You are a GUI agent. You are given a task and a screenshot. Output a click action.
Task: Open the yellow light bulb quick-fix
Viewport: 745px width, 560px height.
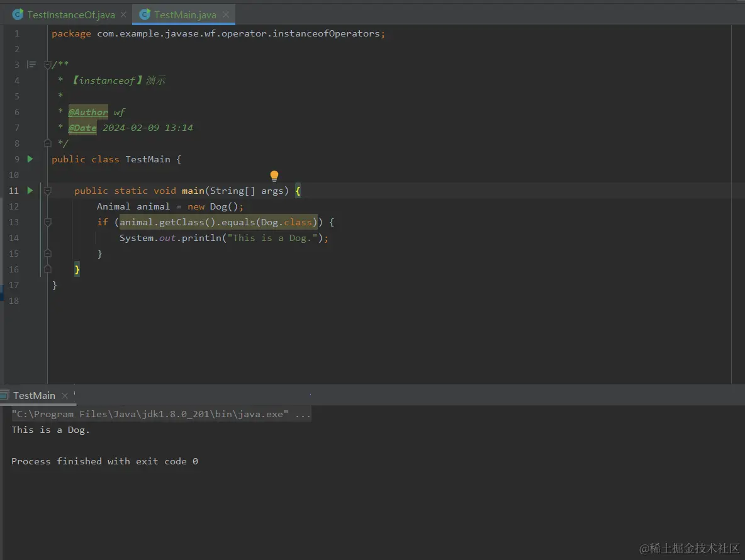click(x=274, y=176)
